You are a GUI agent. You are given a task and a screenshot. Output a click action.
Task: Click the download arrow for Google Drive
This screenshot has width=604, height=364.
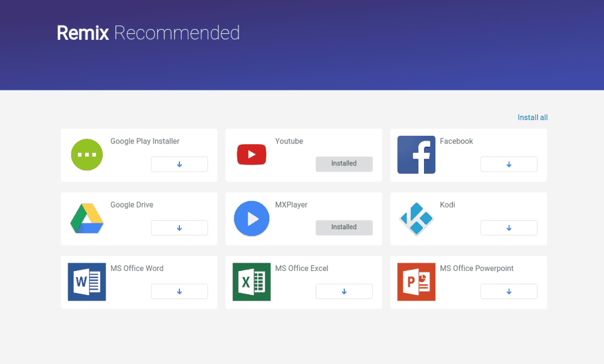point(179,228)
